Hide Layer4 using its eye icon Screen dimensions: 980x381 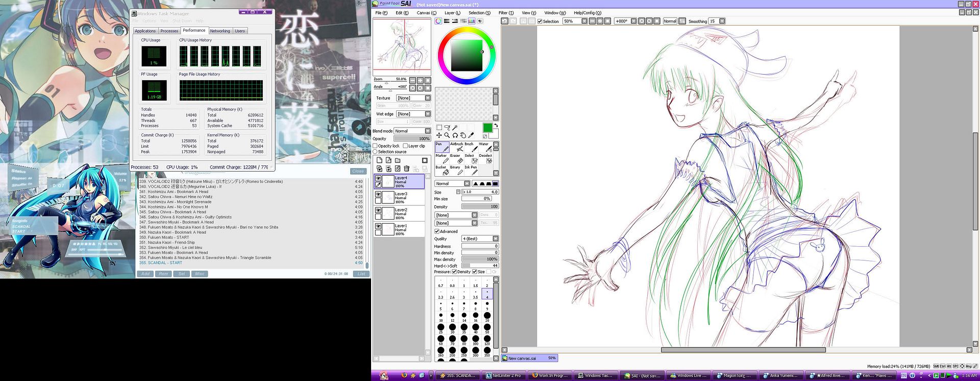(x=378, y=178)
